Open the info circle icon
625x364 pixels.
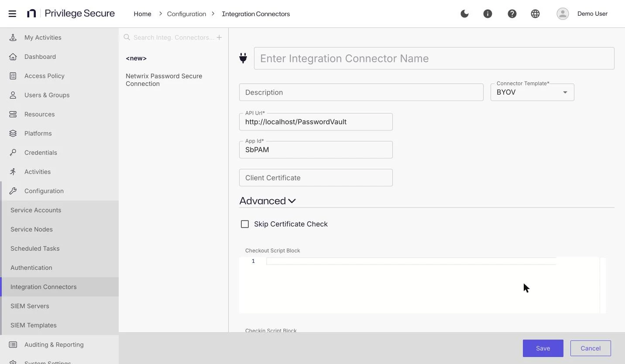tap(488, 14)
